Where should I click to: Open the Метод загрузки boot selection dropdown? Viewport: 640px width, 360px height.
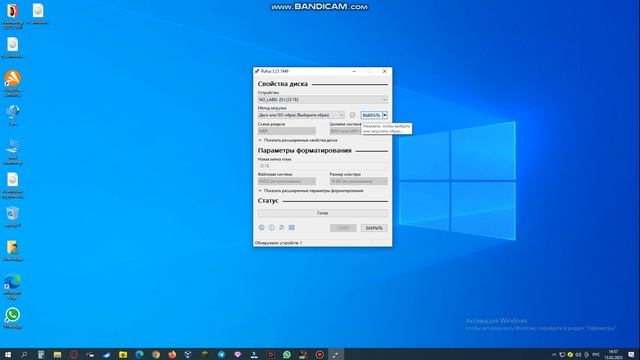pyautogui.click(x=301, y=115)
